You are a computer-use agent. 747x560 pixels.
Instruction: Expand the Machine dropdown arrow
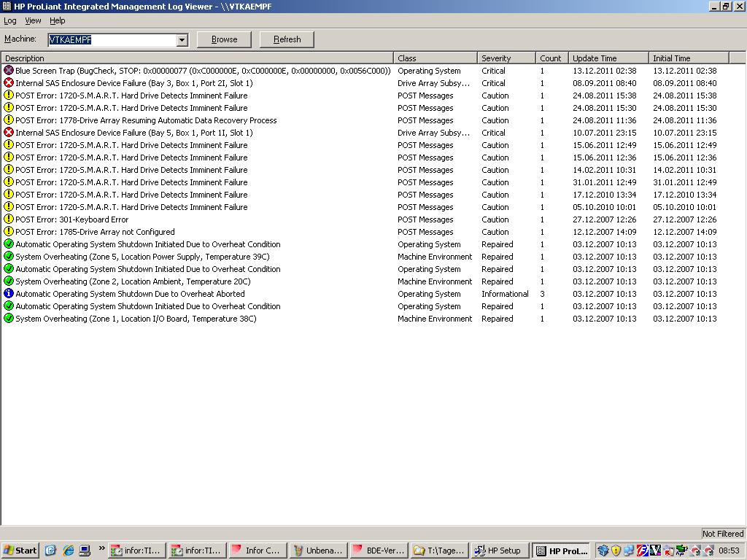tap(182, 40)
